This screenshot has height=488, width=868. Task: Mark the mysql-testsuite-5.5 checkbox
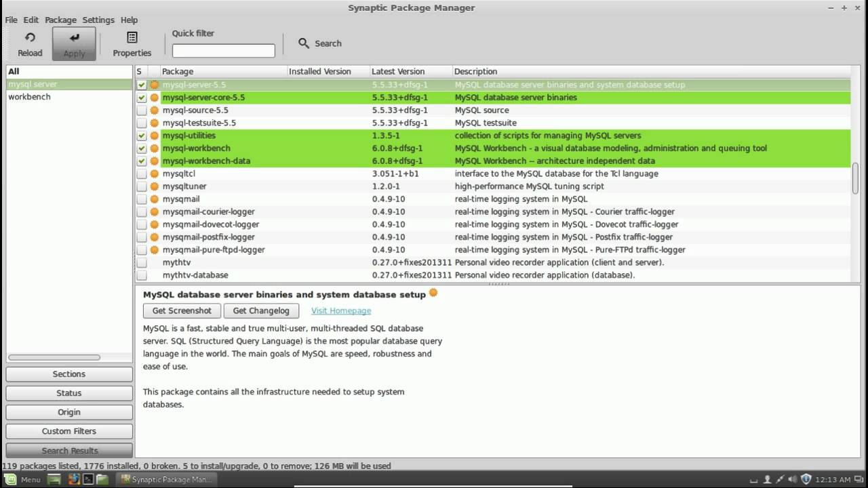click(142, 123)
